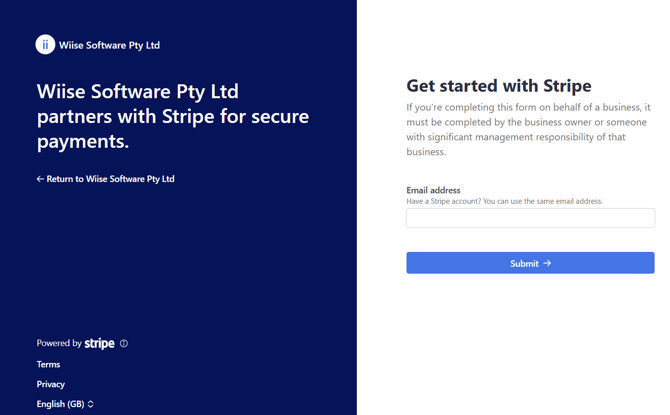Open the English (GB) language selector
Image resolution: width=670 pixels, height=415 pixels.
click(x=60, y=404)
